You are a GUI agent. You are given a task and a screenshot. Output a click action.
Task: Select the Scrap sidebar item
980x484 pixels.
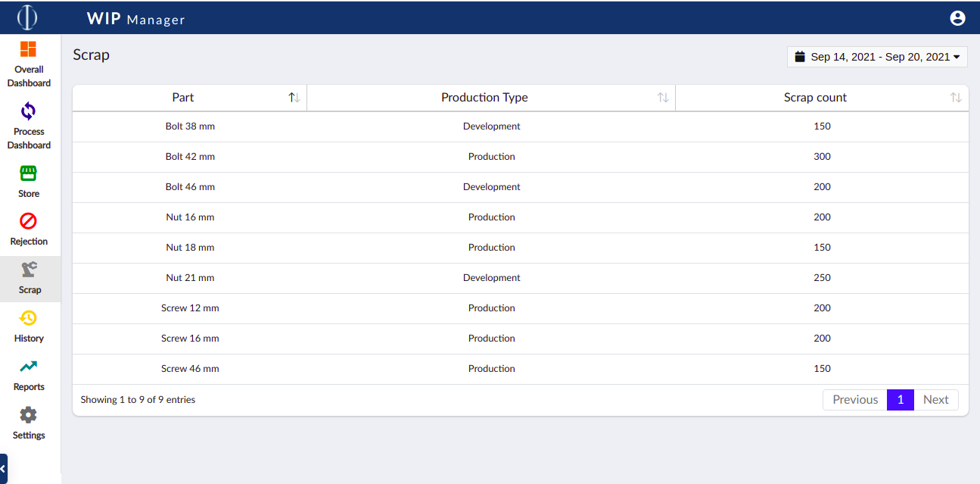tap(30, 278)
